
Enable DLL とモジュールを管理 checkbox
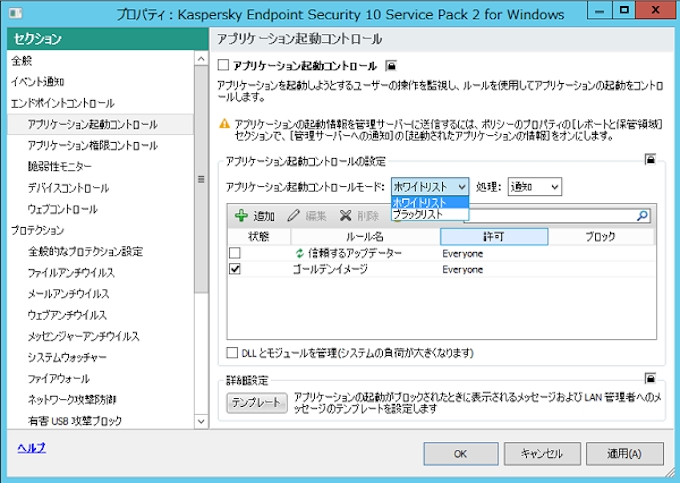pos(233,353)
